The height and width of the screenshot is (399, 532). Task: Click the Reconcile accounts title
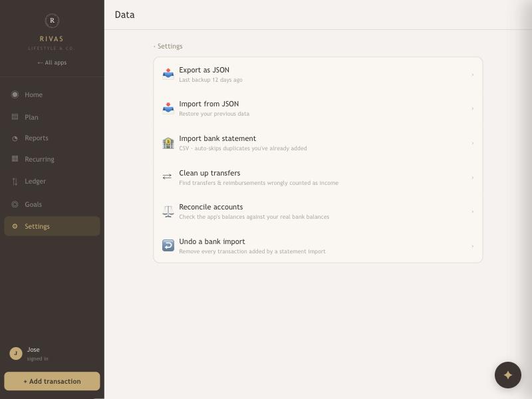(211, 207)
